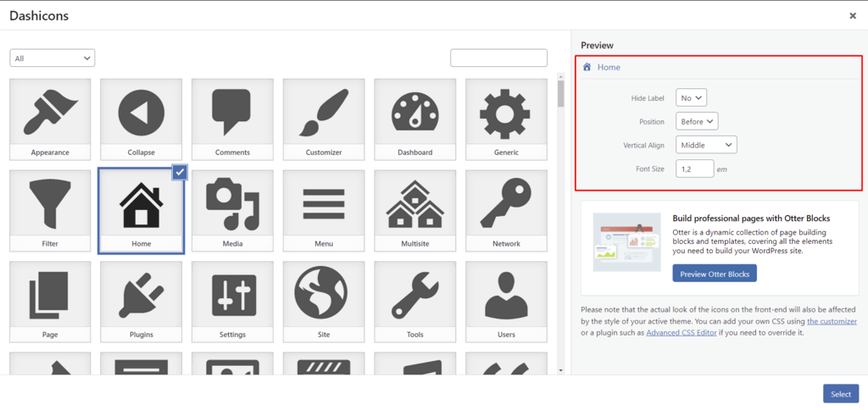Open the Advanced CSS Editor link
Image resolution: width=868 pixels, height=410 pixels.
682,333
